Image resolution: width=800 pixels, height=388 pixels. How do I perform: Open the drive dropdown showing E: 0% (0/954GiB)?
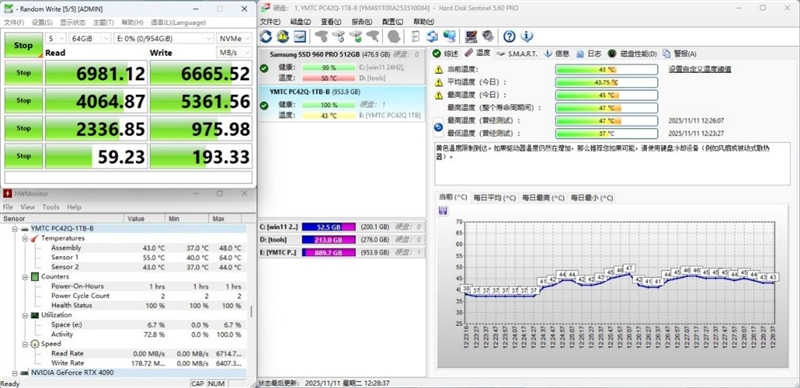164,39
